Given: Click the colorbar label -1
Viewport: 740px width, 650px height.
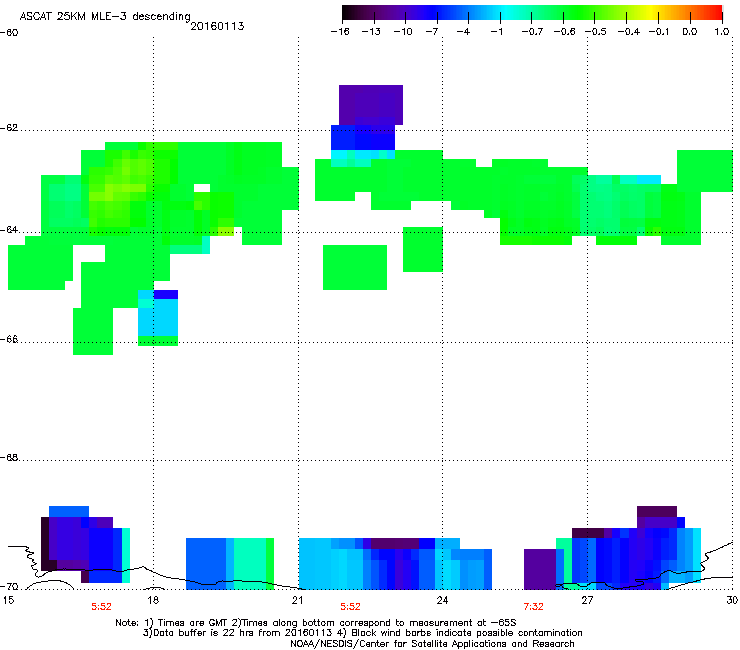Looking at the screenshot, I should pos(496,32).
